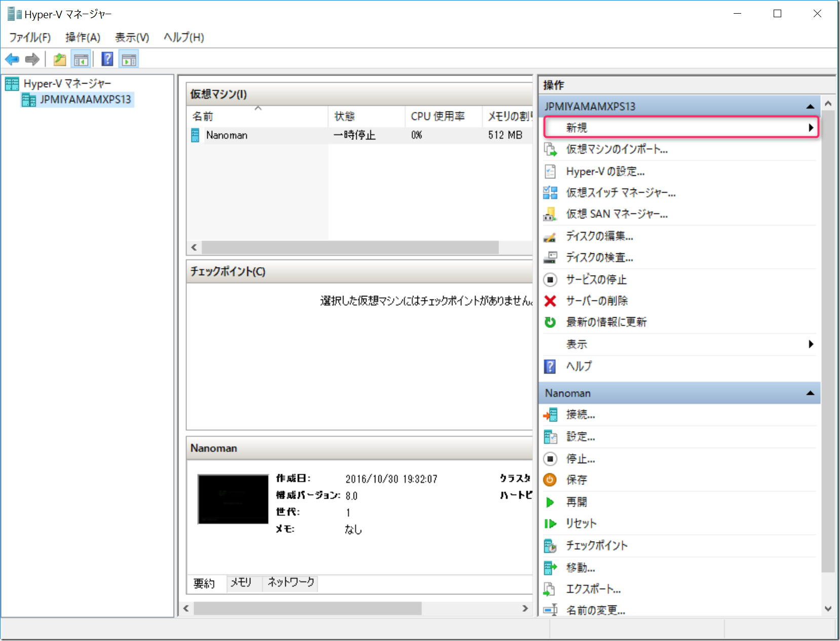Click the チェックポイント action icon
This screenshot has height=641, width=840.
[550, 546]
